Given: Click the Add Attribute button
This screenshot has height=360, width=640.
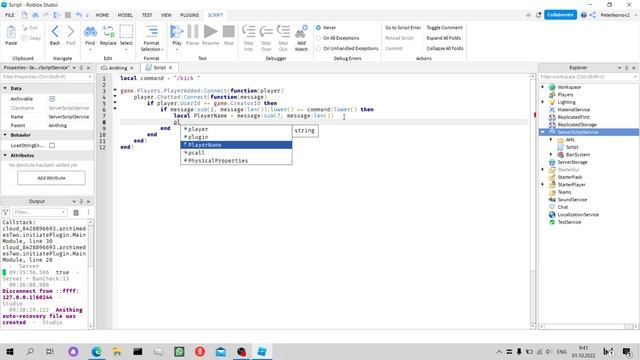Looking at the screenshot, I should (x=51, y=178).
